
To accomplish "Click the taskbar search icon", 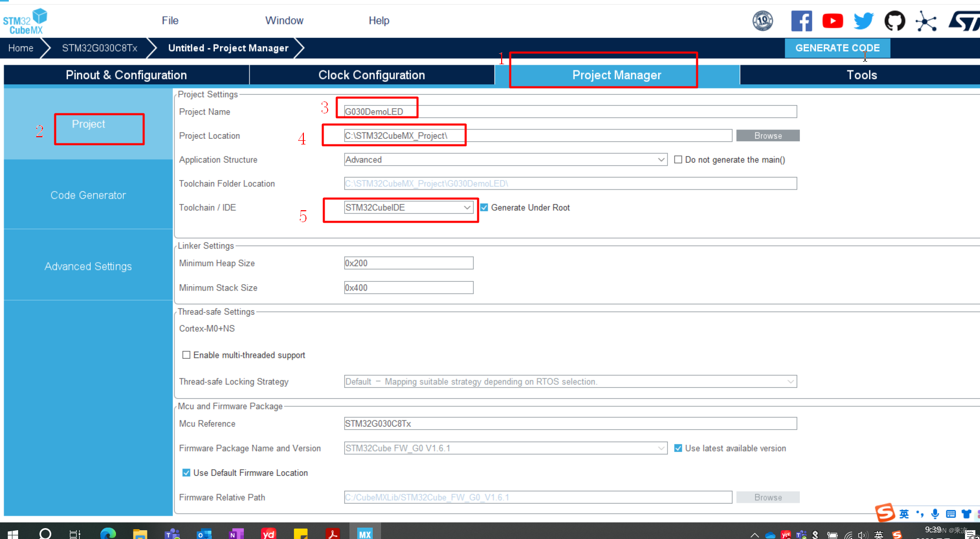I will pyautogui.click(x=45, y=533).
